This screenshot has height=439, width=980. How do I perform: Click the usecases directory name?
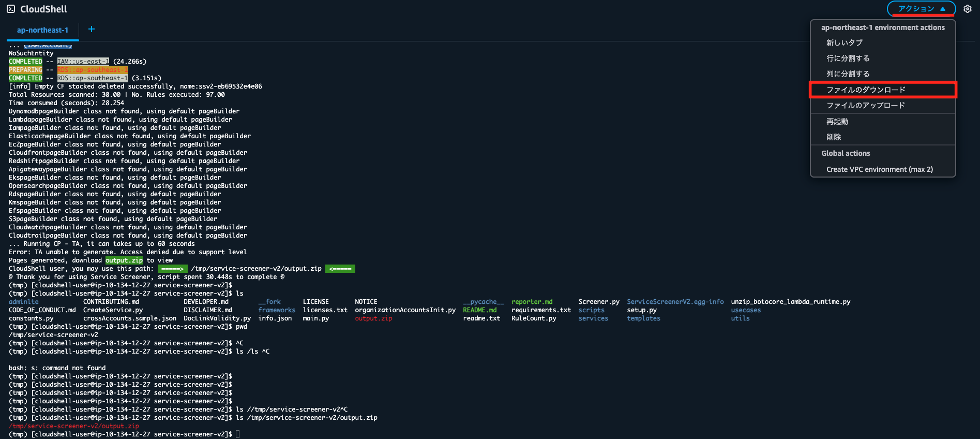[746, 310]
